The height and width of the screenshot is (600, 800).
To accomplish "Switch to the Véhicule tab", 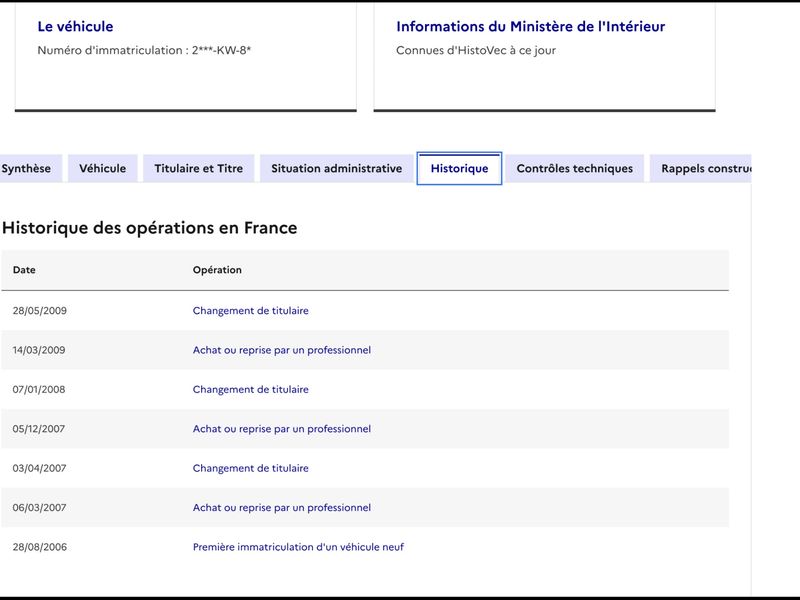I will click(x=103, y=168).
